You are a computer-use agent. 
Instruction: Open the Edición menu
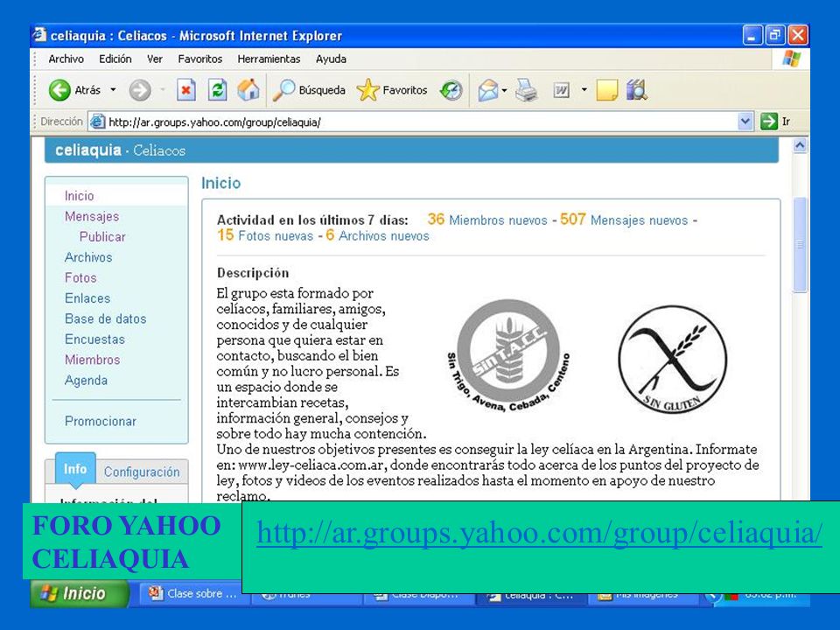[x=115, y=59]
